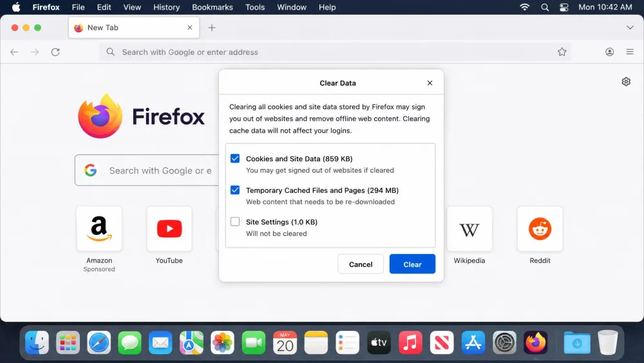Viewport: 644px width, 363px height.
Task: Expand the list all tabs chevron
Action: coord(630,28)
